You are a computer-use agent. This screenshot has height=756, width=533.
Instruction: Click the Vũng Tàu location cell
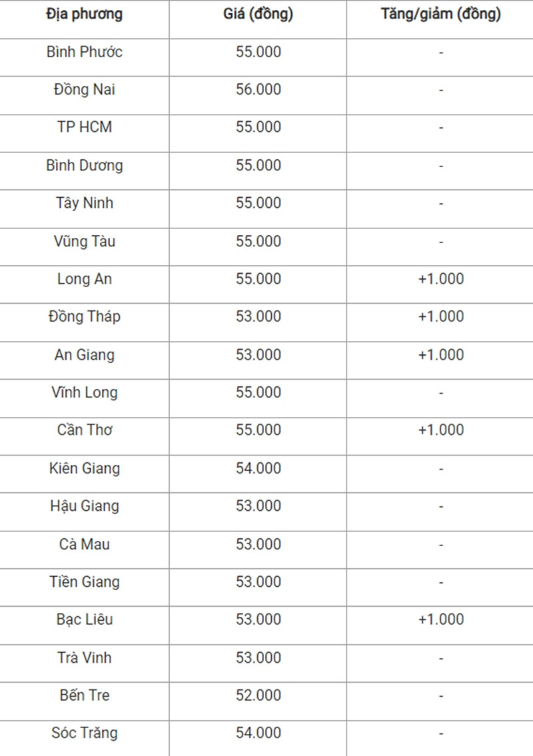tap(85, 241)
